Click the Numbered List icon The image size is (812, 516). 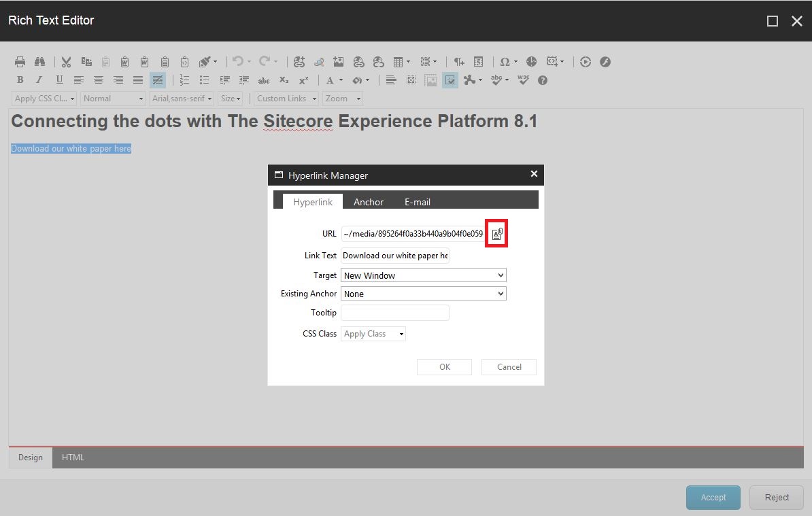184,80
